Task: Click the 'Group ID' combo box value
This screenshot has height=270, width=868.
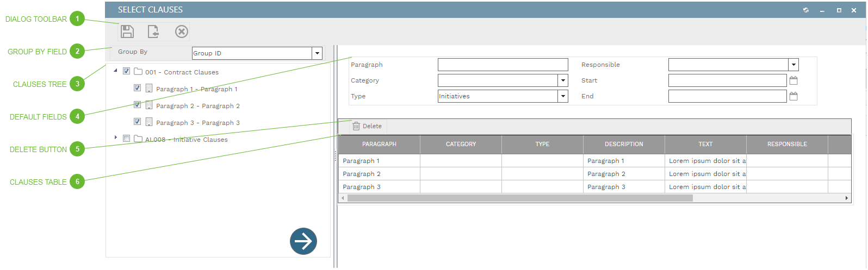Action: pyautogui.click(x=252, y=53)
